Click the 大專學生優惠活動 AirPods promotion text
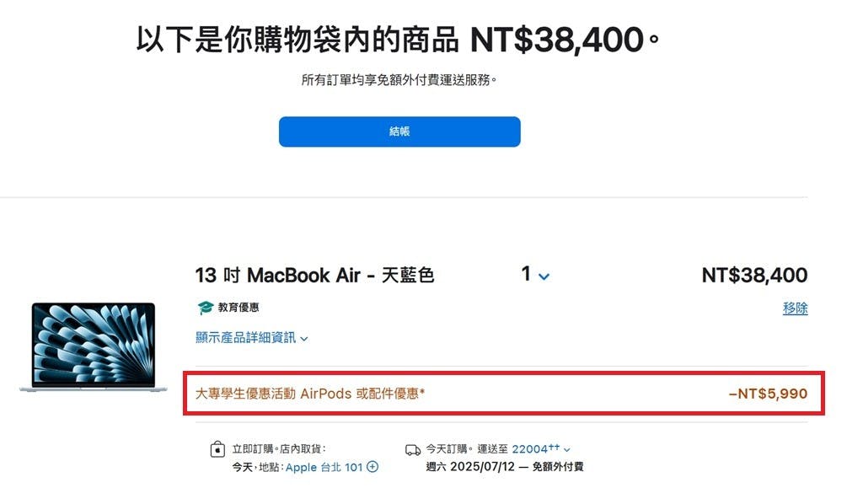Viewport: 863px width, 504px height. coord(310,394)
